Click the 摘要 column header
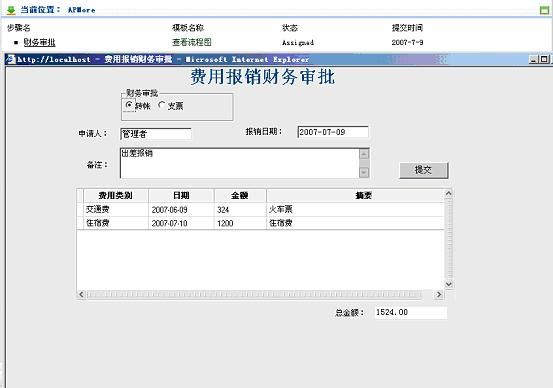Screen dimensions: 553x388 [x=356, y=195]
